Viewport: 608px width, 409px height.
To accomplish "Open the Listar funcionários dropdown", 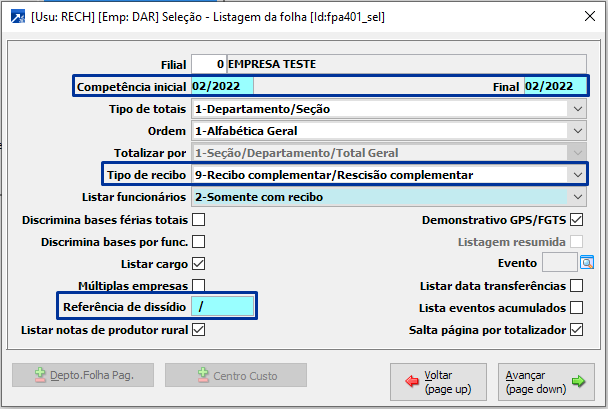I will point(389,197).
